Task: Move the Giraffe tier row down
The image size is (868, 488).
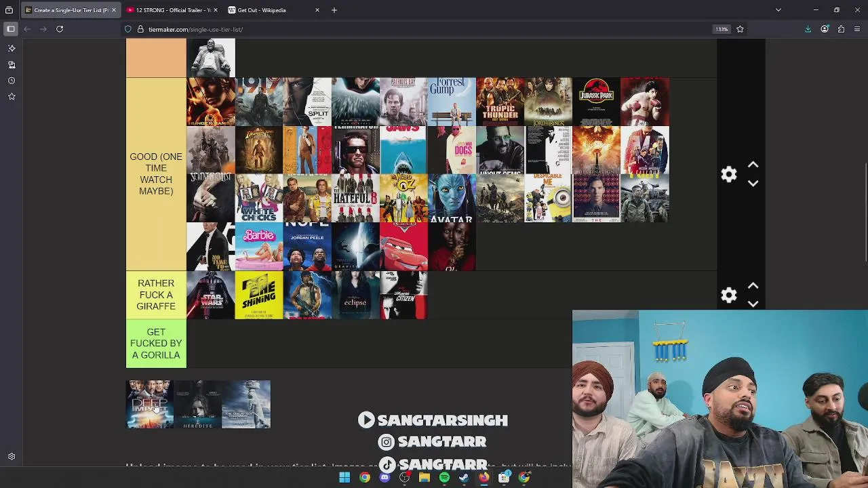Action: click(753, 304)
